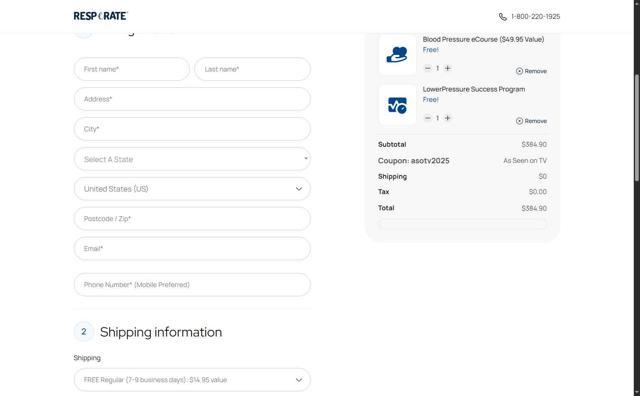Focus the Last name field

(x=252, y=69)
